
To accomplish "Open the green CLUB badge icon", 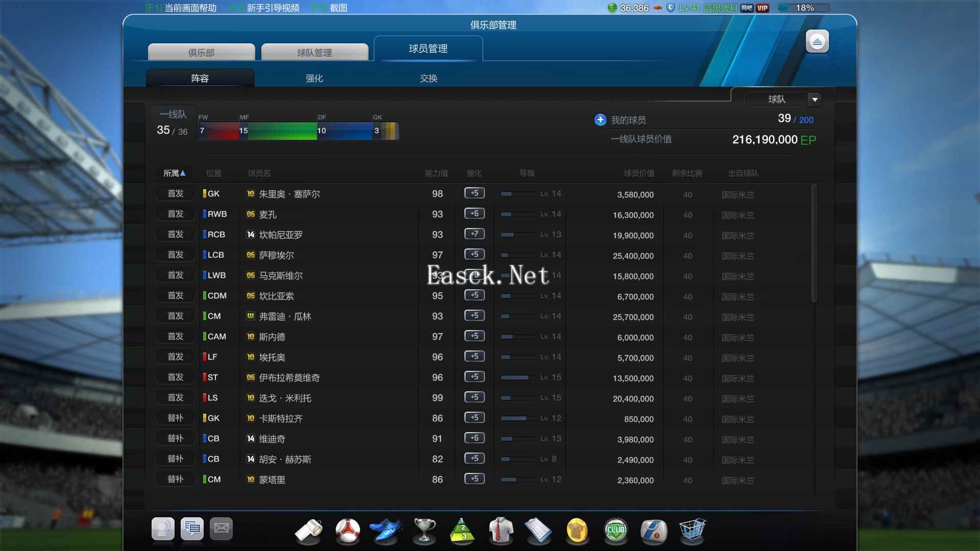I will (x=616, y=531).
